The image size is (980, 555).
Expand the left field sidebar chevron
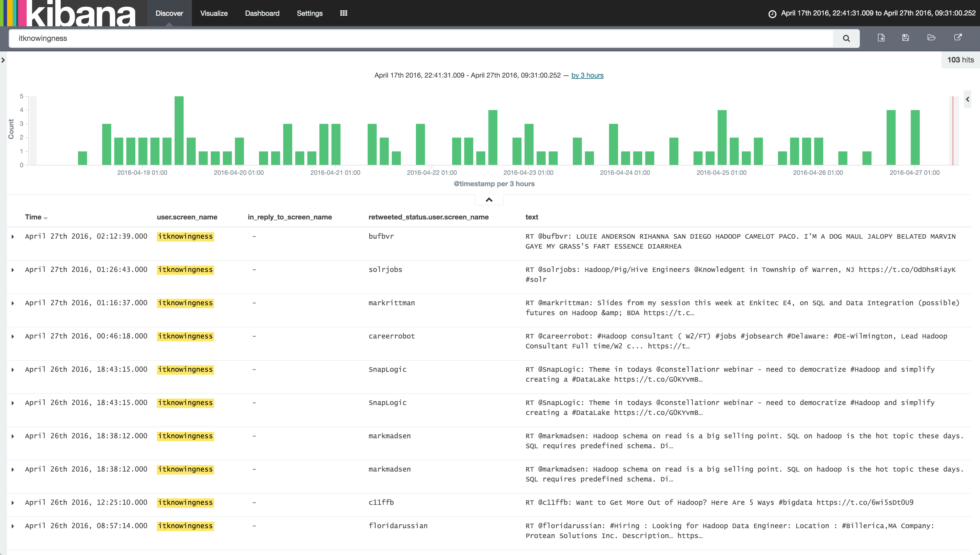(x=3, y=60)
